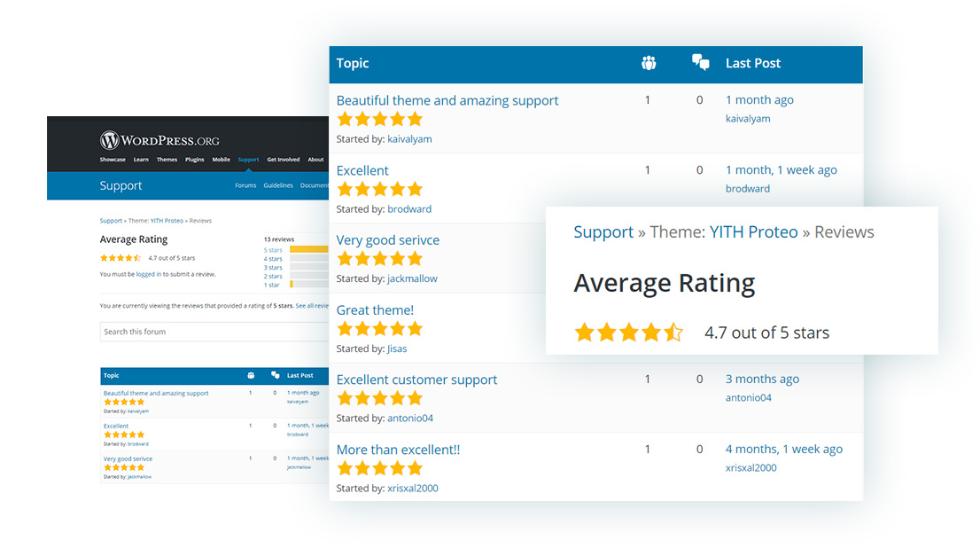The width and height of the screenshot is (980, 556).
Task: Open the 'Excellent' review in large table
Action: click(362, 170)
